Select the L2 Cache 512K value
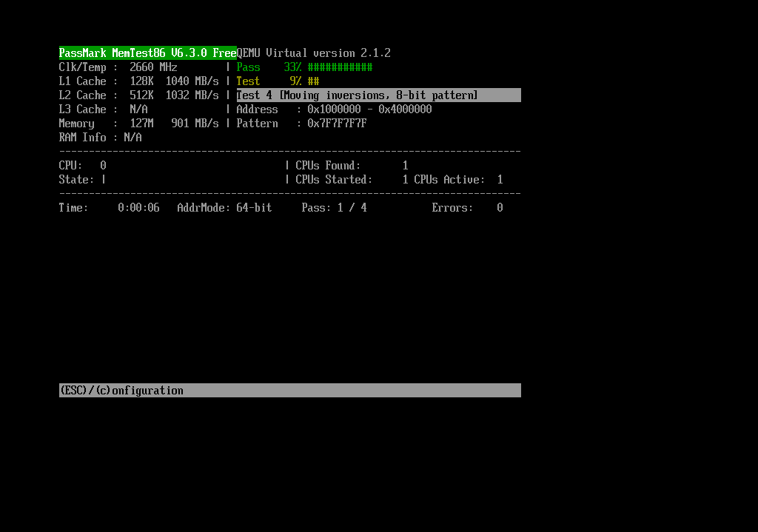The width and height of the screenshot is (758, 532). tap(141, 95)
